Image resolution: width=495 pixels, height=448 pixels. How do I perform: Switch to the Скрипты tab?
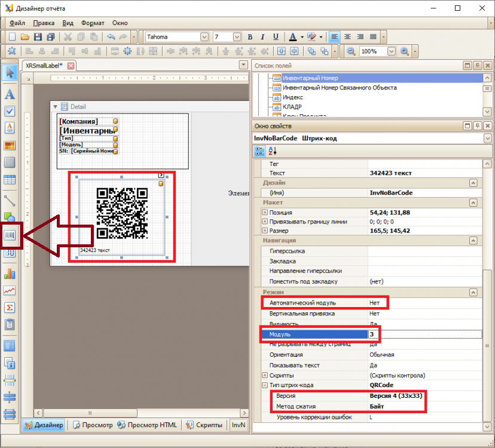(204, 425)
